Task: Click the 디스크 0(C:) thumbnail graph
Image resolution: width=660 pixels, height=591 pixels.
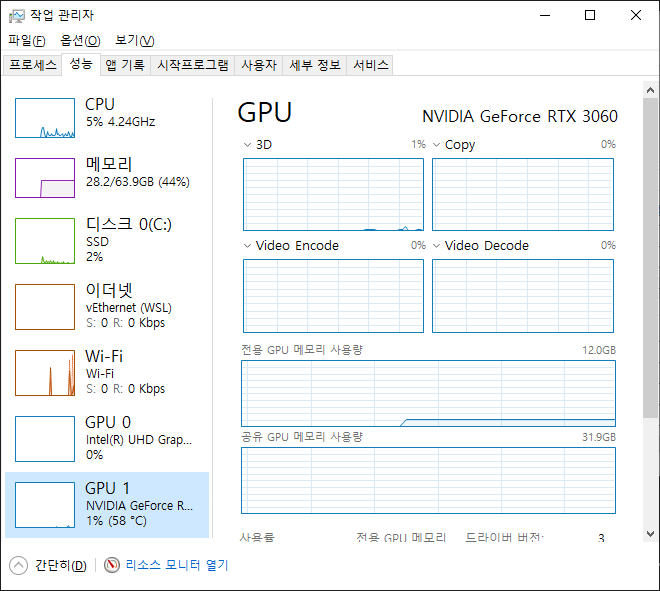Action: 45,241
